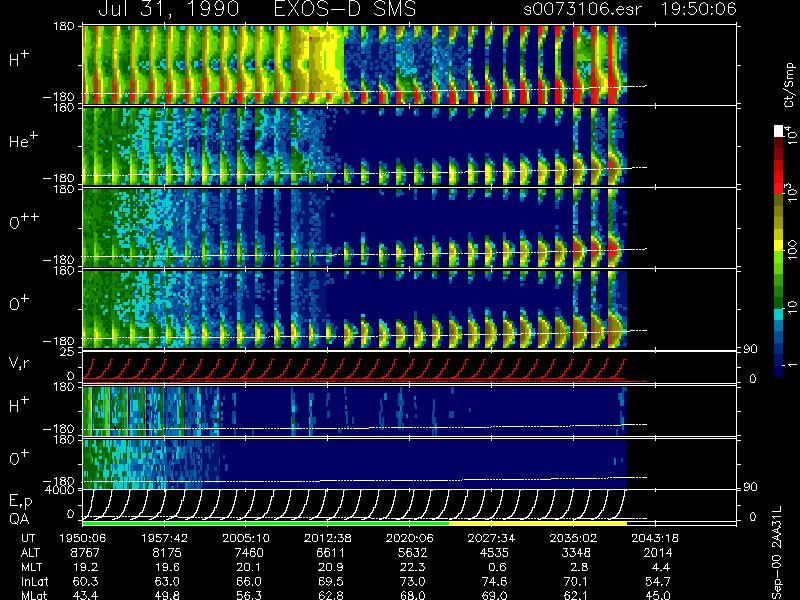Click UT value '2027:34'
The height and width of the screenshot is (600, 800).
coord(491,538)
